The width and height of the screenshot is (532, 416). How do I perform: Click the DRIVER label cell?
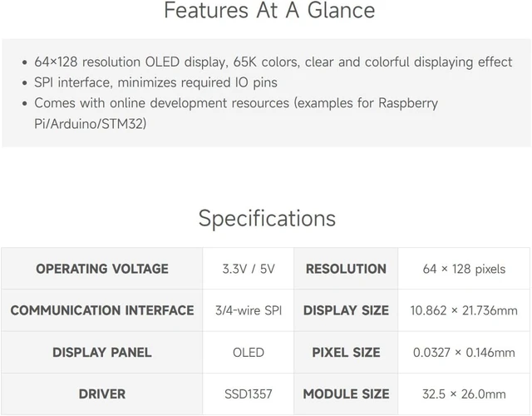tap(102, 394)
